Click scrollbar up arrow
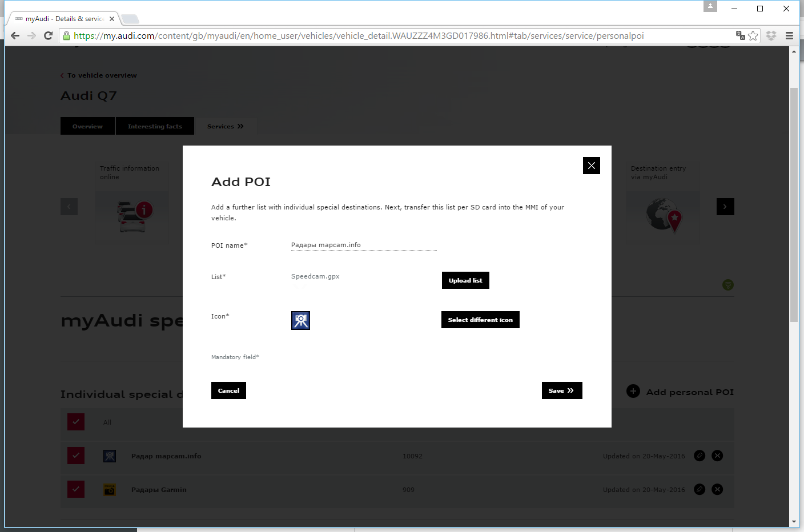This screenshot has height=532, width=804. click(794, 51)
